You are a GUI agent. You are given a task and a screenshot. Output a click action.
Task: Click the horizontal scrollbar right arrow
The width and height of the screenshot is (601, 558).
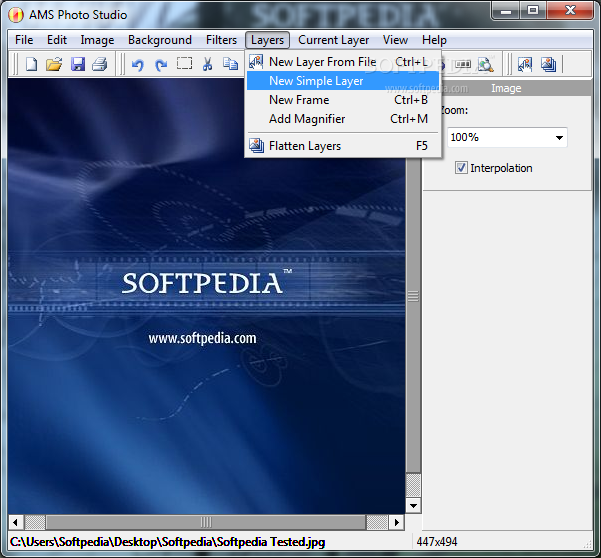coord(397,522)
